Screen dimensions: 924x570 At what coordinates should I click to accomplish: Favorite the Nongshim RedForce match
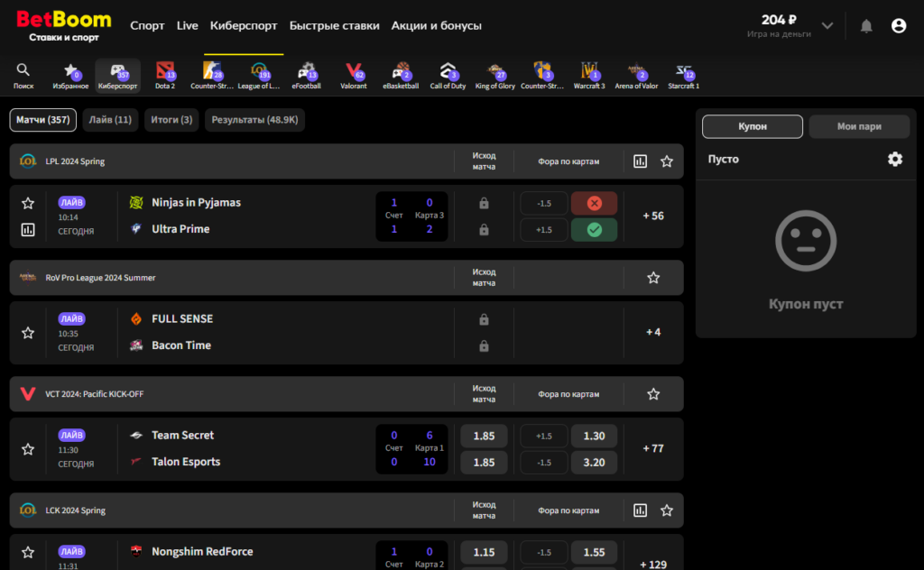click(28, 552)
